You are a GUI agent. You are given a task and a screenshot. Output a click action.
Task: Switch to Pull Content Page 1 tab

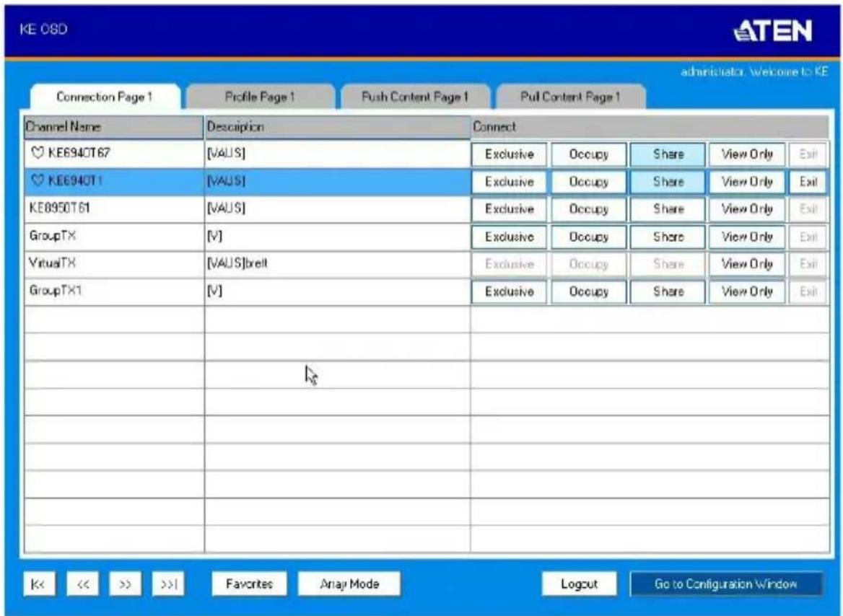click(570, 97)
